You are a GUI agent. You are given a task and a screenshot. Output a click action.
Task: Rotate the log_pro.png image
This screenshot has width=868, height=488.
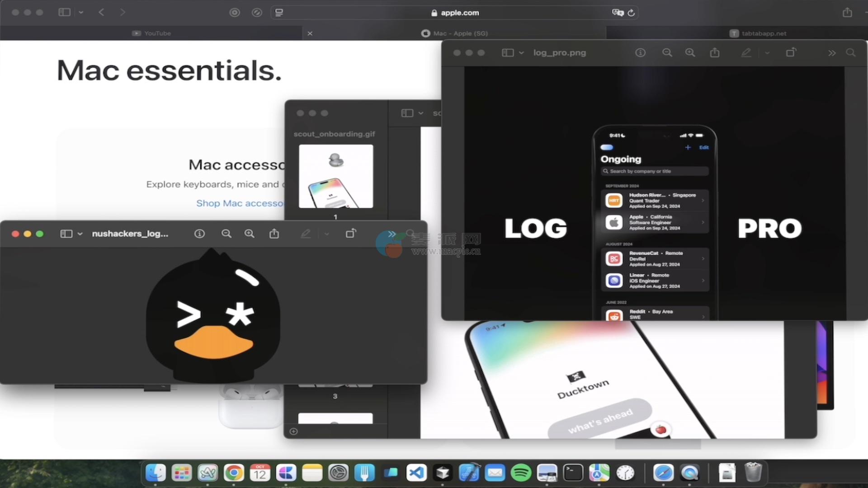click(x=791, y=52)
